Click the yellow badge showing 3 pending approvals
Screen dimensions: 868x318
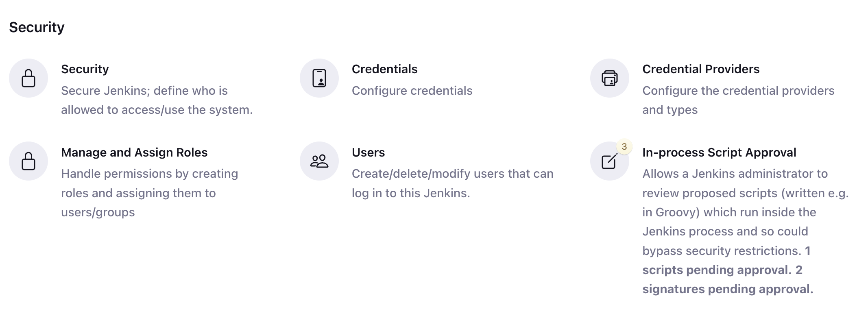pos(624,146)
